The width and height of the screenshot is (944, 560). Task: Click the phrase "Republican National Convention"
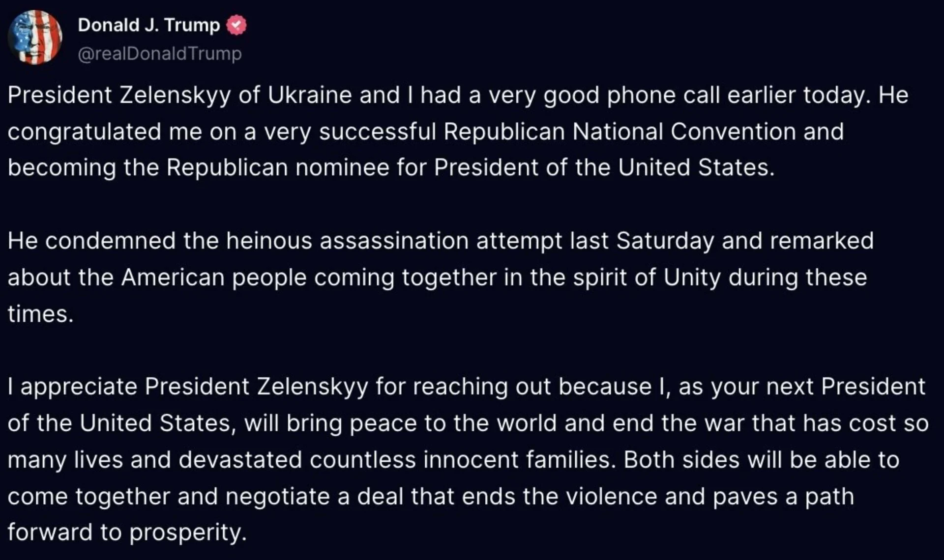[619, 132]
